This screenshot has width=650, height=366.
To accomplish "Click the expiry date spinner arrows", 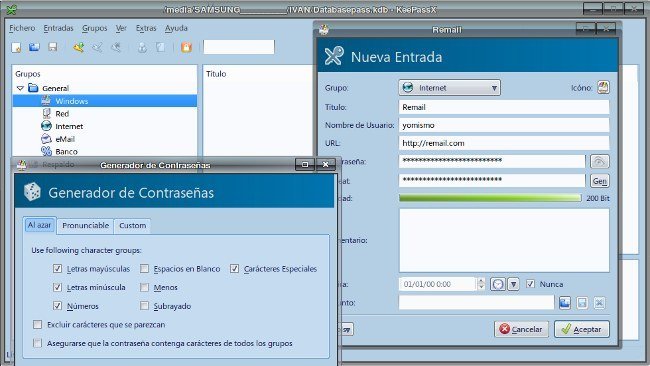I will click(x=481, y=284).
